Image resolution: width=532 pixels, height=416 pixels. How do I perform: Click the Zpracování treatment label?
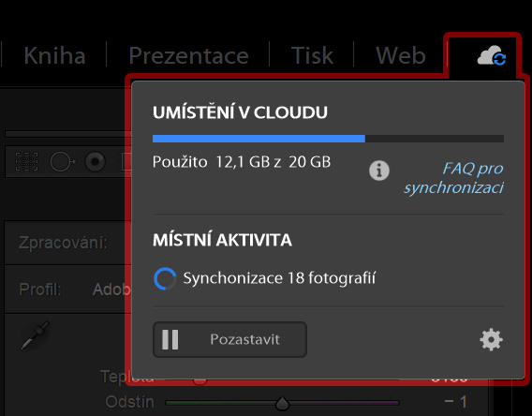click(63, 243)
